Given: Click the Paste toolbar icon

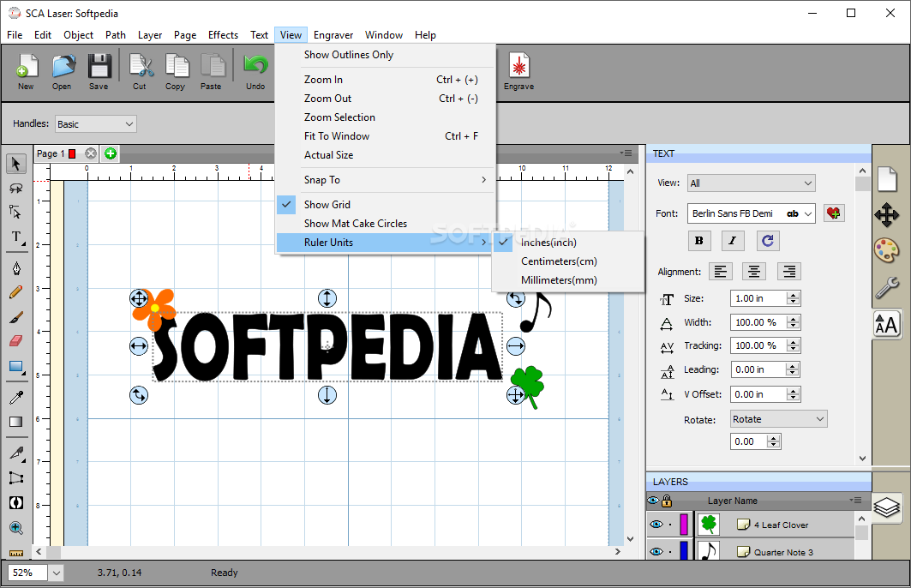Looking at the screenshot, I should tap(212, 71).
